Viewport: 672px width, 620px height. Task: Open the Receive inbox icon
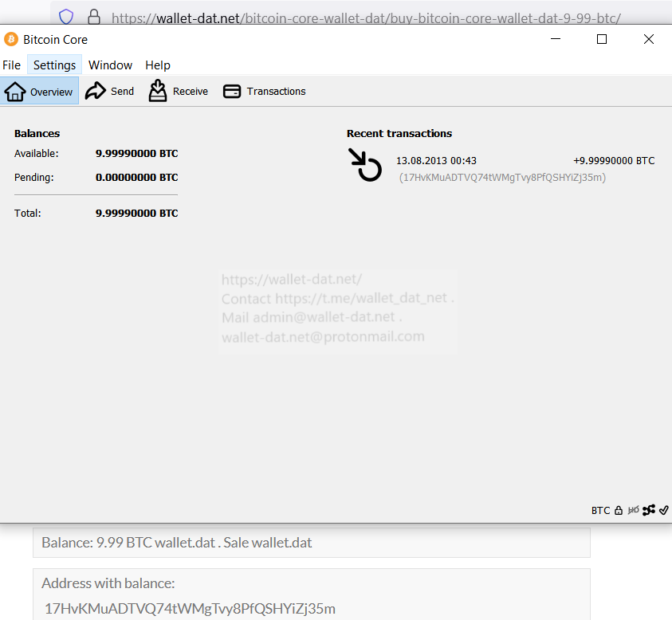[x=158, y=91]
